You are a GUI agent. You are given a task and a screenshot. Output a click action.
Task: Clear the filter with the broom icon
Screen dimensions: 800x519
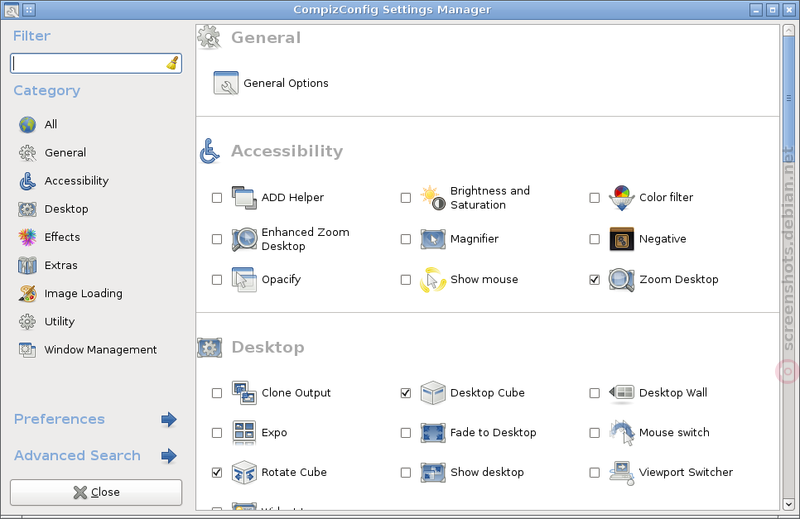tap(172, 63)
